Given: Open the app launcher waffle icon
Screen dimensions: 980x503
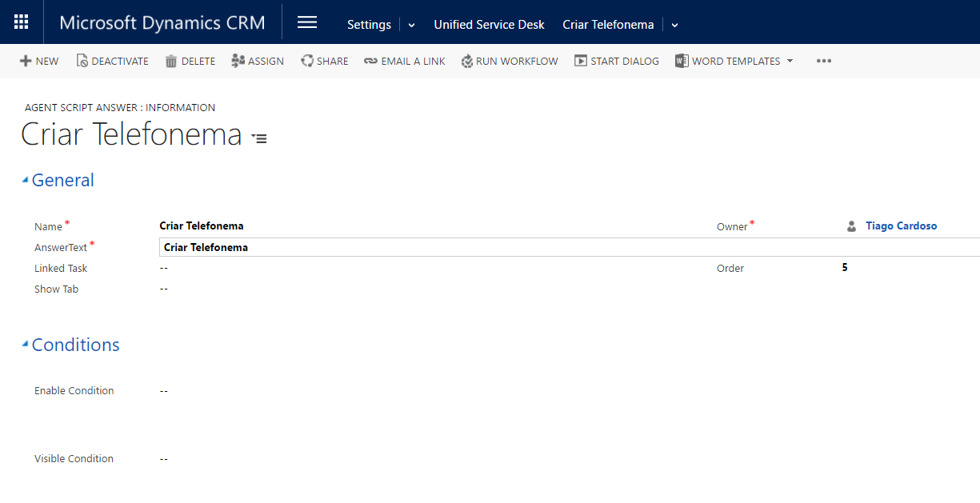Looking at the screenshot, I should pos(22,22).
